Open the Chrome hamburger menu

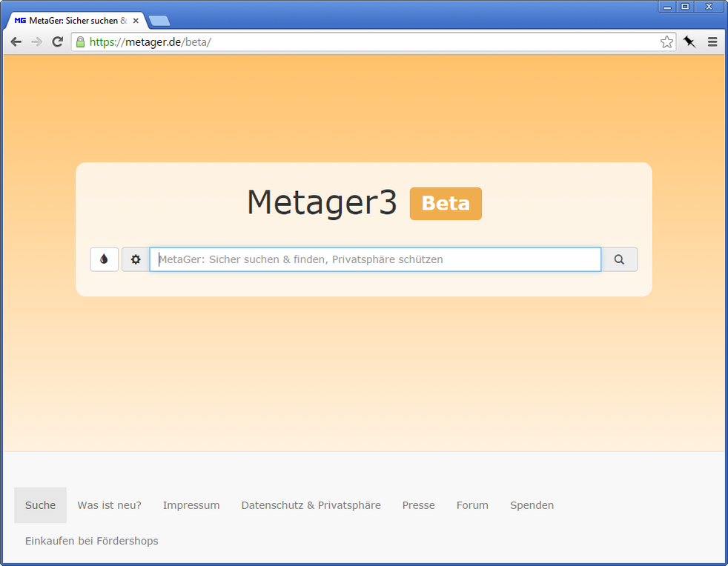click(x=712, y=42)
